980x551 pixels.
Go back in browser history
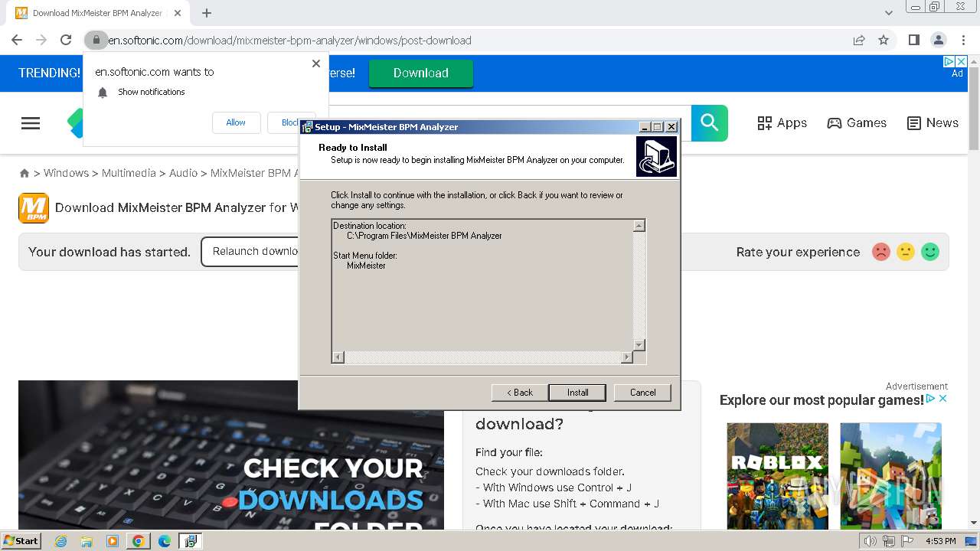click(17, 40)
